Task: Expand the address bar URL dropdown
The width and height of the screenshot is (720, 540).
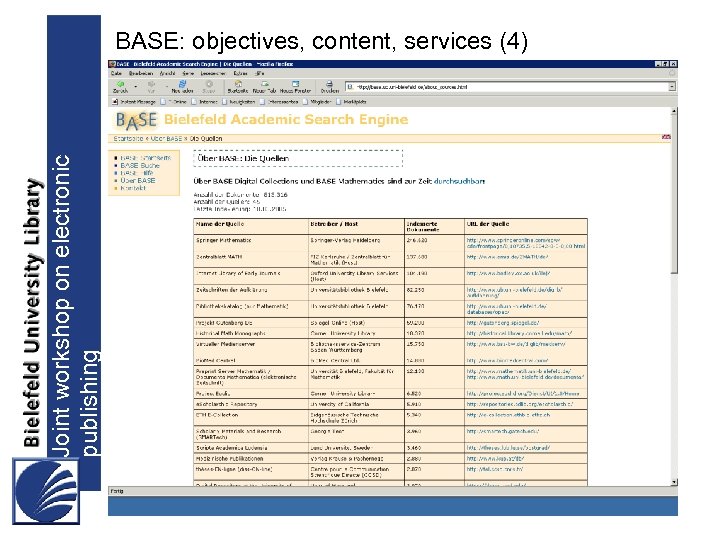Action: click(672, 87)
